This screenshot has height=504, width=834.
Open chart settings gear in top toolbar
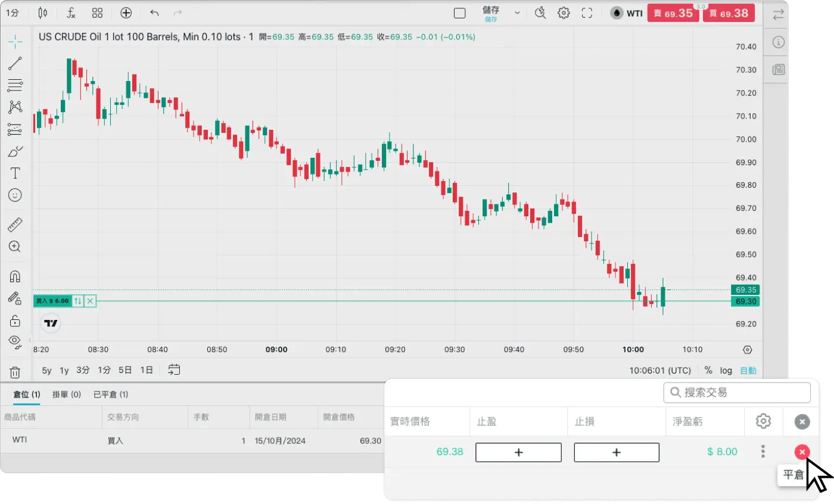(564, 13)
